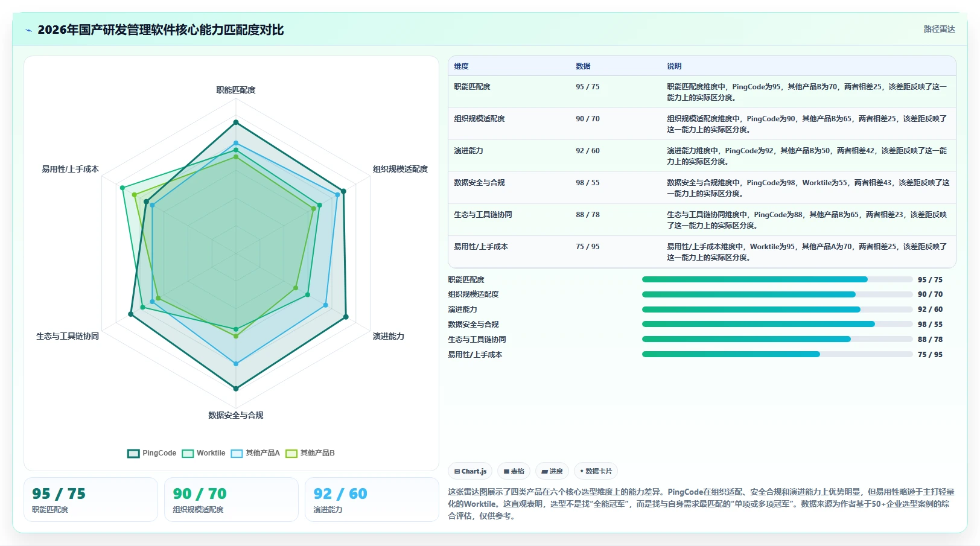Click 演进能力 progress bar
The height and width of the screenshot is (546, 980).
pos(777,310)
